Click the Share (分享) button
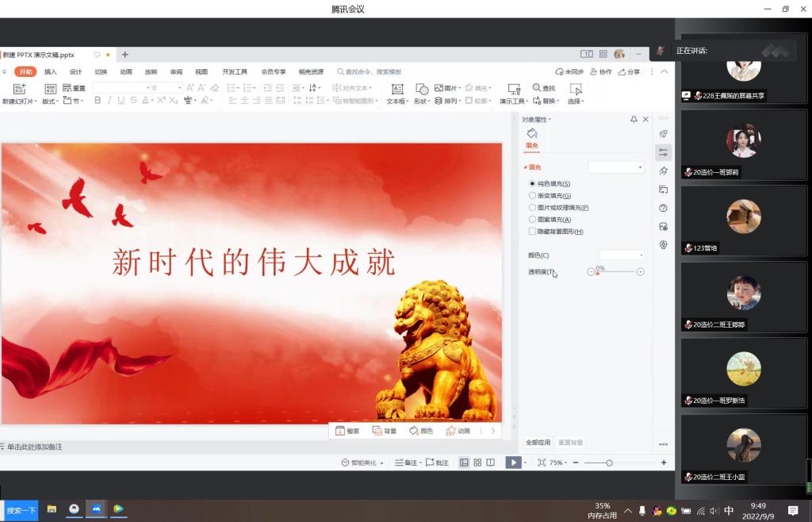The width and height of the screenshot is (812, 522). (x=629, y=71)
